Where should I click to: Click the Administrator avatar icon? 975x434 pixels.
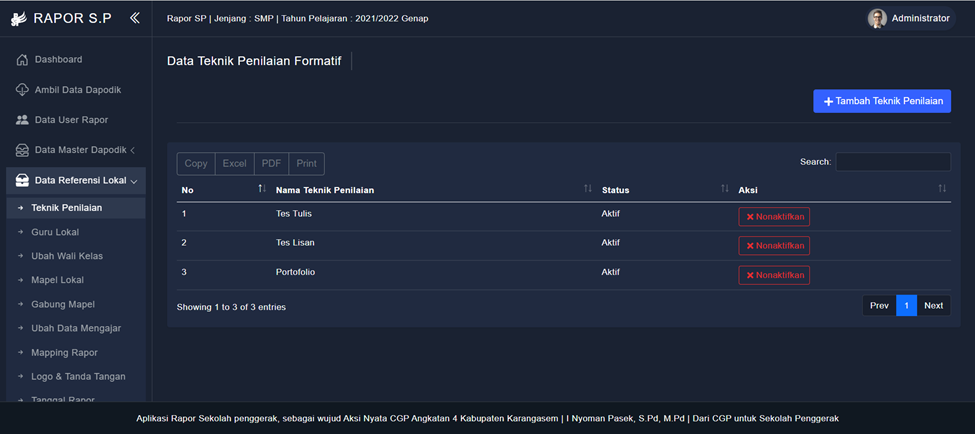click(x=877, y=18)
